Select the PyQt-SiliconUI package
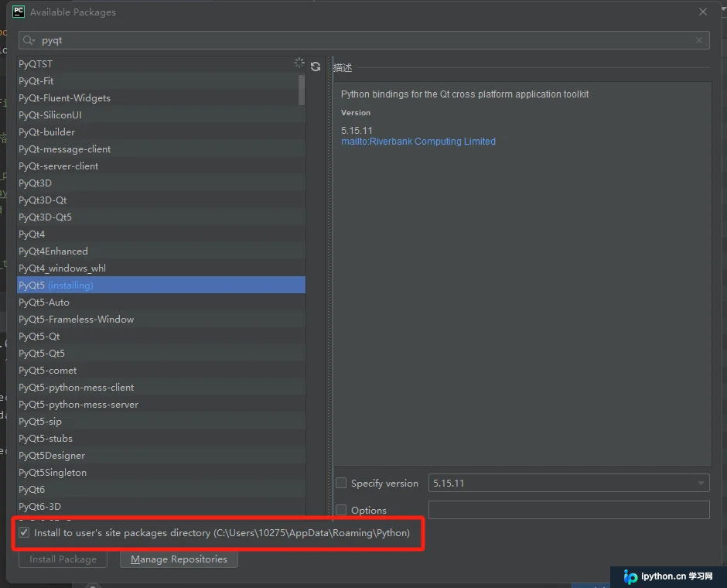The width and height of the screenshot is (727, 588). (x=161, y=115)
